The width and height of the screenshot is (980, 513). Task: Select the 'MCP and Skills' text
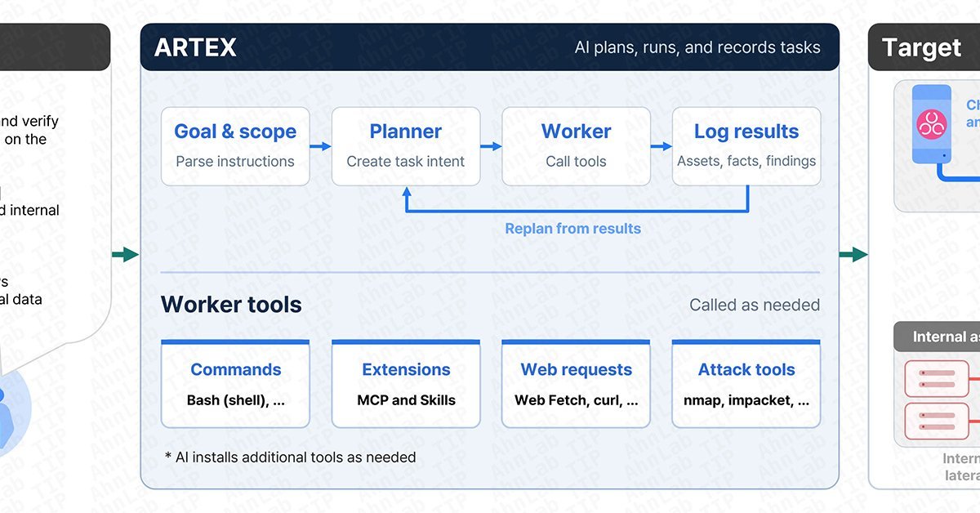coord(406,400)
